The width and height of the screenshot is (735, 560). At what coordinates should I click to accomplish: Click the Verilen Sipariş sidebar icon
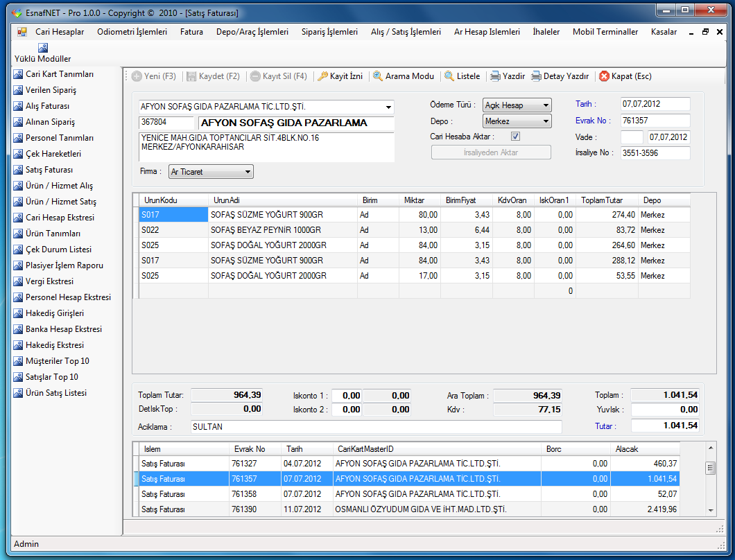point(18,90)
